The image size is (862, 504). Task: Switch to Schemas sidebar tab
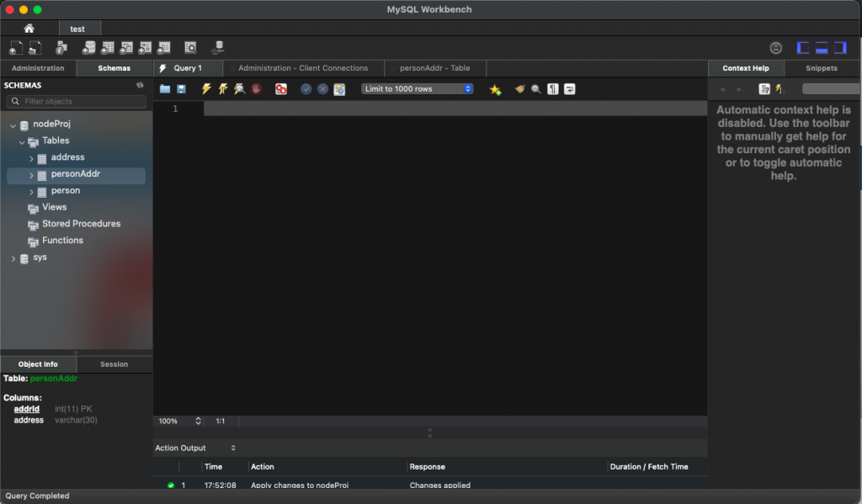(x=114, y=68)
